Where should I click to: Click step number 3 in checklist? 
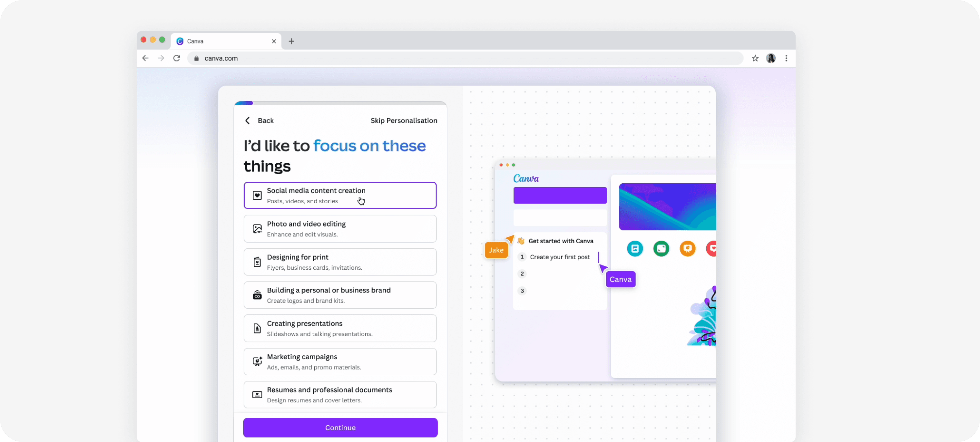point(522,291)
